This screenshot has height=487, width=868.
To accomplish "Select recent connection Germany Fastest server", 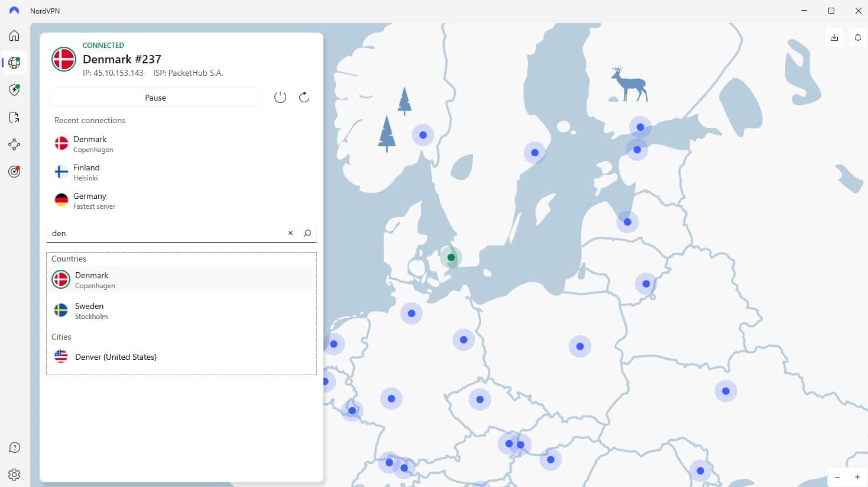I will pos(182,201).
